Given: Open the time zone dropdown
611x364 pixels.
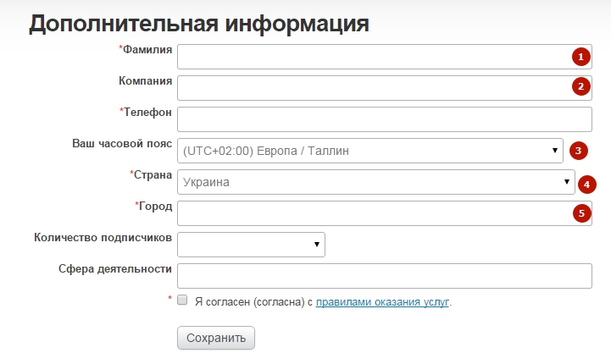Looking at the screenshot, I should tap(370, 151).
